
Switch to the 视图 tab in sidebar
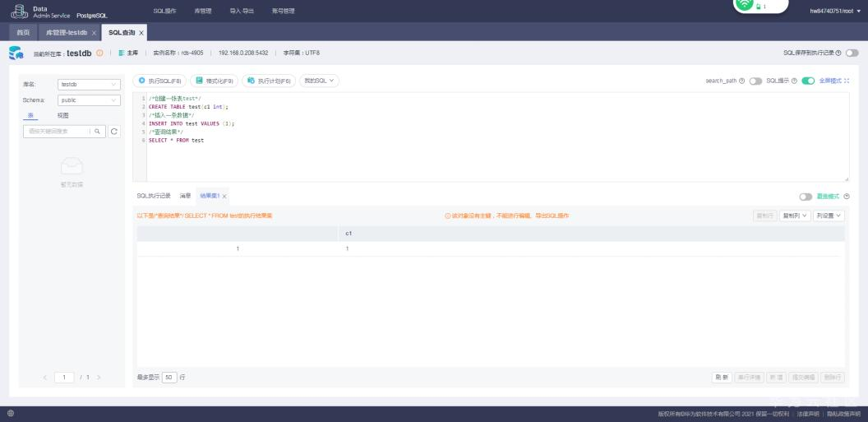click(63, 116)
